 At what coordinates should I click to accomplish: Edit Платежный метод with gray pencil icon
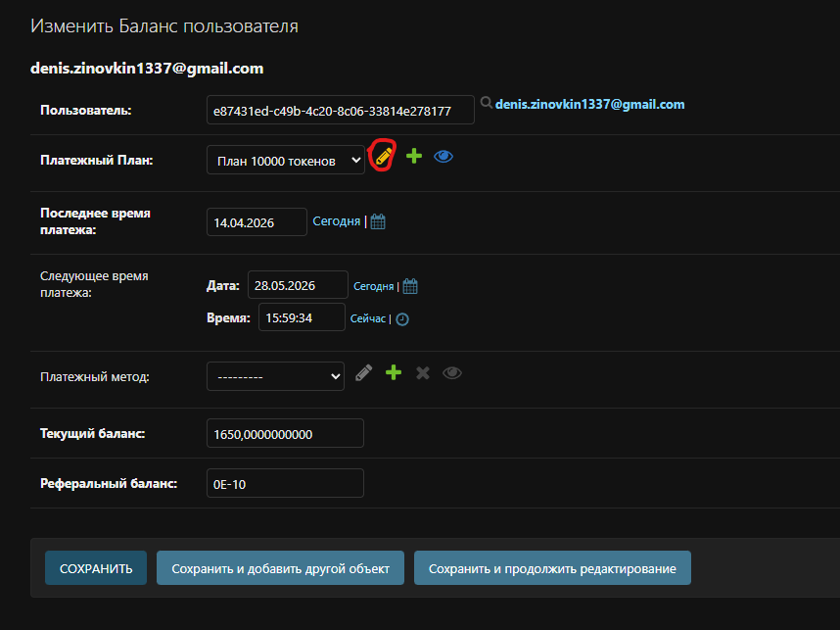(x=364, y=372)
